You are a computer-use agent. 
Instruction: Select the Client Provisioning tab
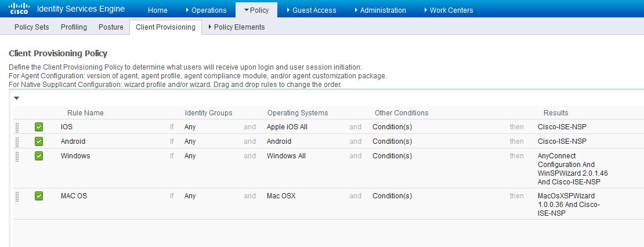[165, 27]
